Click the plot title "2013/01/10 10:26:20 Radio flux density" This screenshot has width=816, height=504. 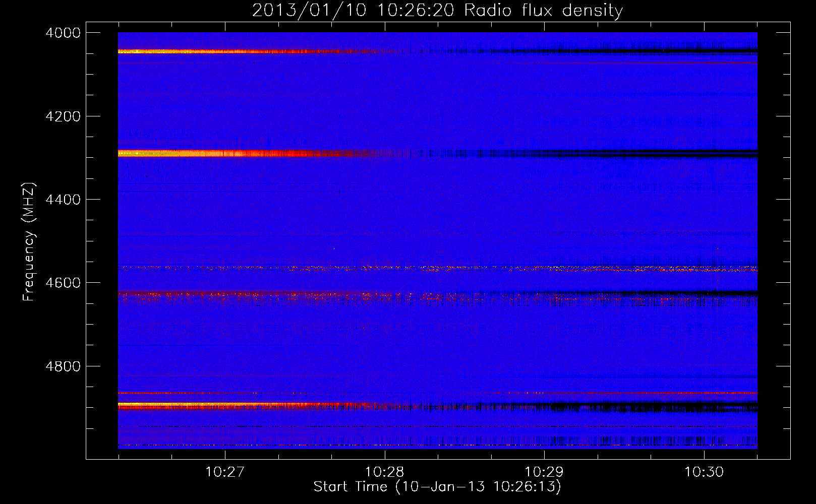[x=437, y=10]
